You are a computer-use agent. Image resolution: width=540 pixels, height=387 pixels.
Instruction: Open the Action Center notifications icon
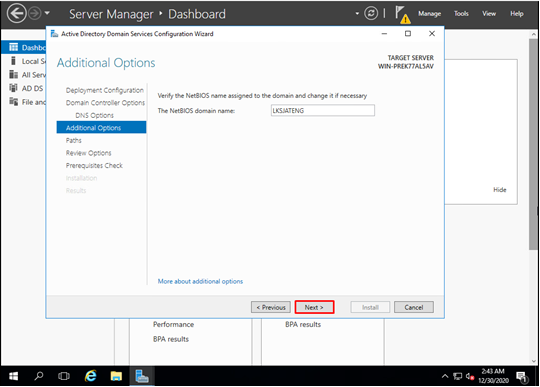click(522, 377)
